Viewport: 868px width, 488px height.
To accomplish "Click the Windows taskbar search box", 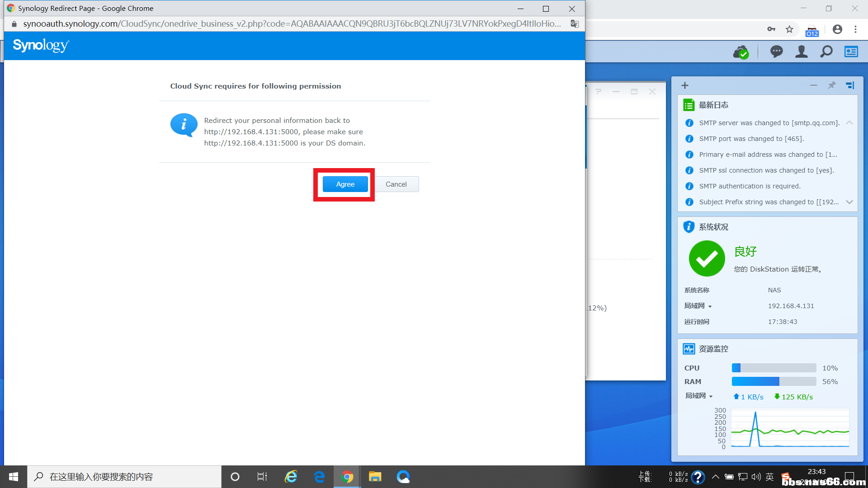I will [x=124, y=477].
